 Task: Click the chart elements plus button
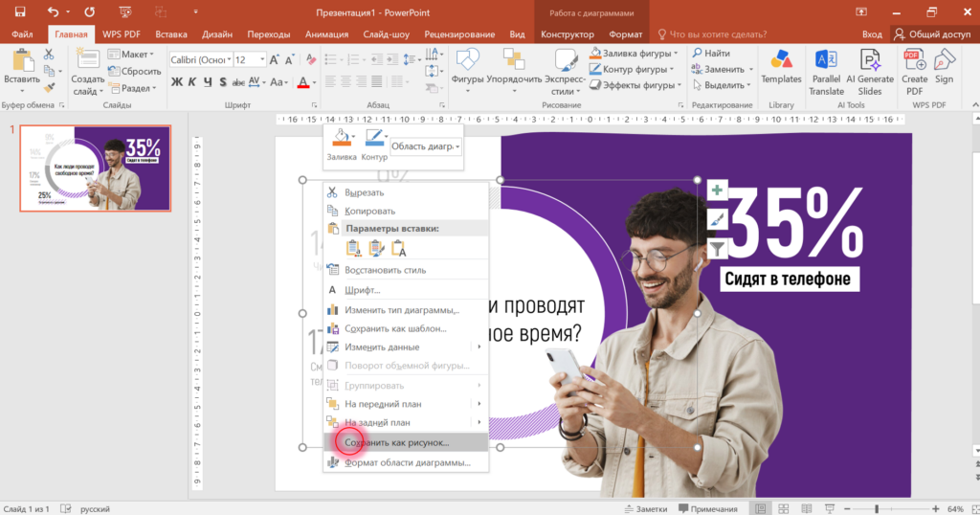tap(717, 190)
